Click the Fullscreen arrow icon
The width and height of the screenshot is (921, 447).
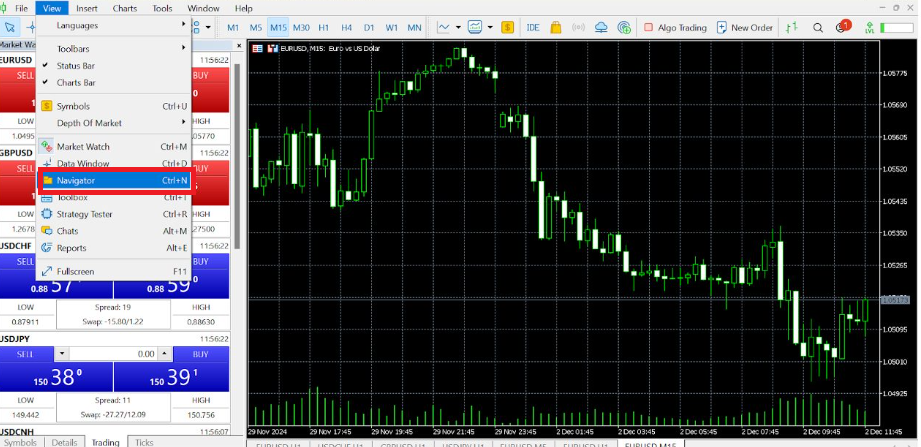[x=47, y=272]
